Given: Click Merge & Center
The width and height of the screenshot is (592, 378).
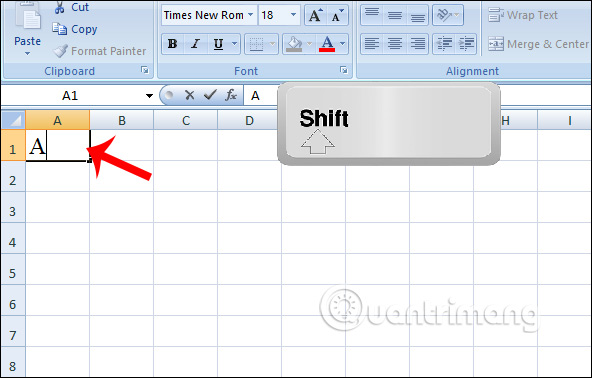Looking at the screenshot, I should tap(538, 44).
